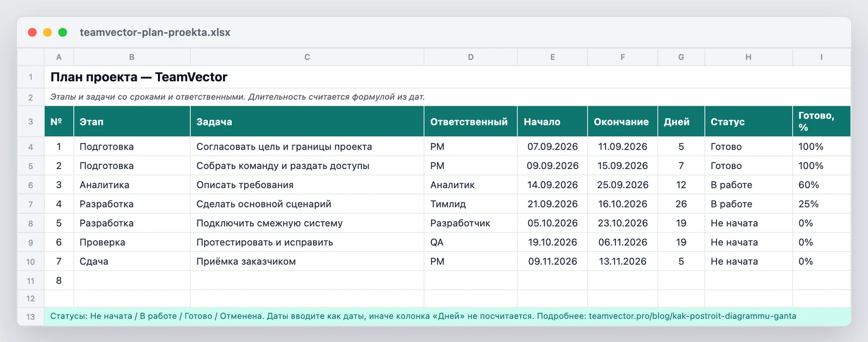Viewport: 868px width, 342px height.
Task: Click the yellow minimize window button
Action: pos(48,33)
